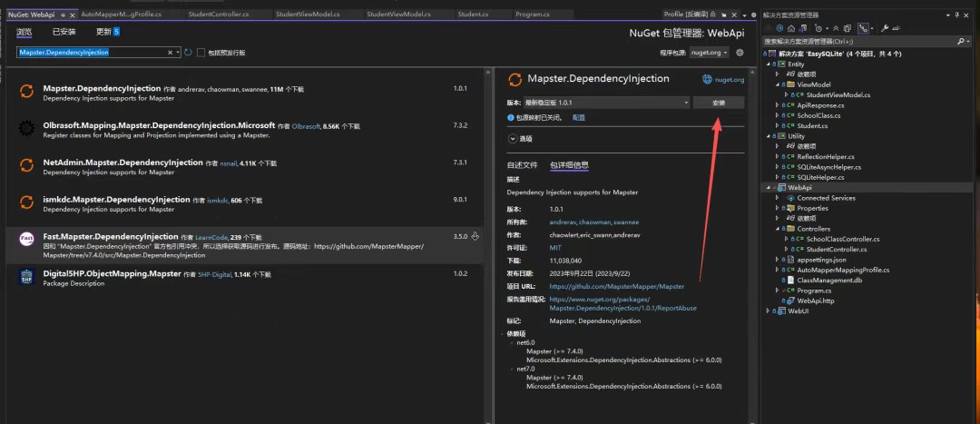Open the MIT license link
The image size is (980, 424).
point(555,247)
